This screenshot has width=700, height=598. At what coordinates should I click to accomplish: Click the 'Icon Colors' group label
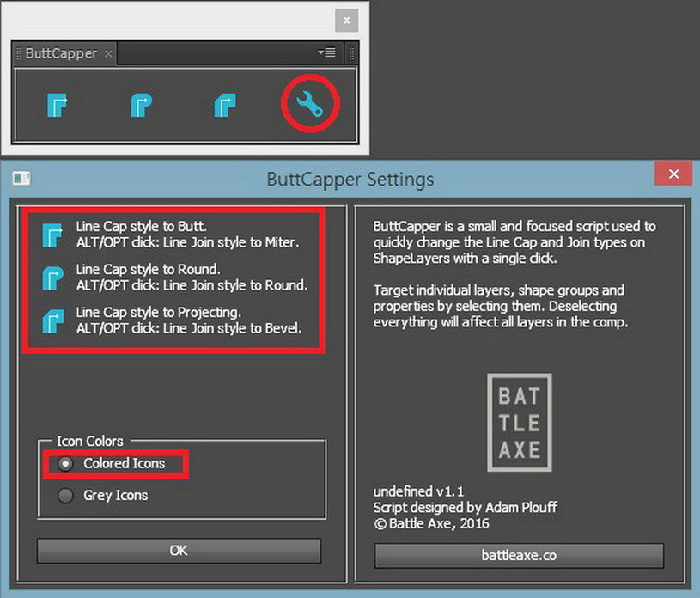click(x=89, y=442)
